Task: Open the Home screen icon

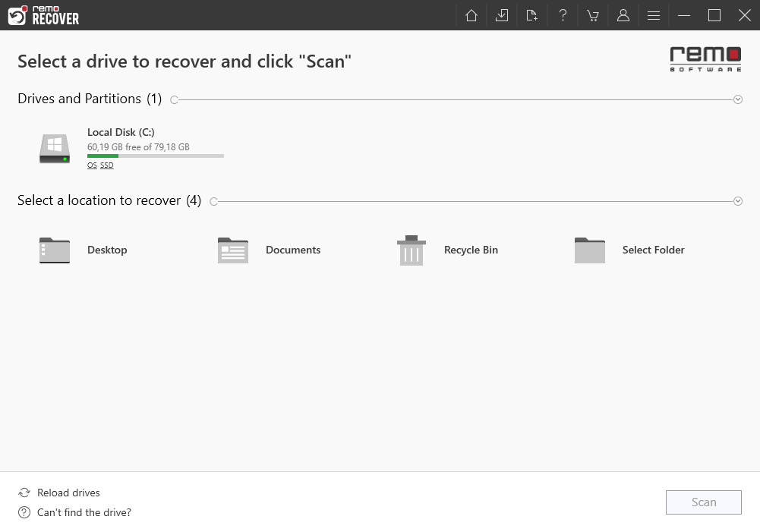Action: tap(471, 15)
